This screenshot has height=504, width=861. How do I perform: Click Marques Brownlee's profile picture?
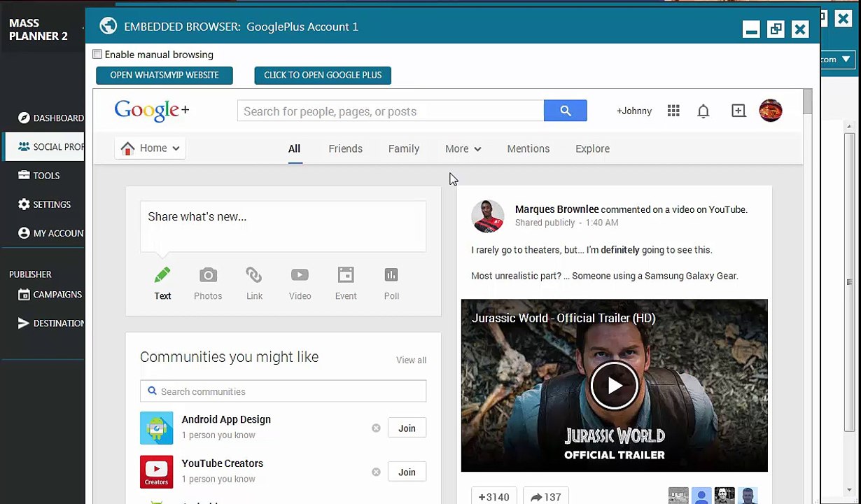pos(488,216)
